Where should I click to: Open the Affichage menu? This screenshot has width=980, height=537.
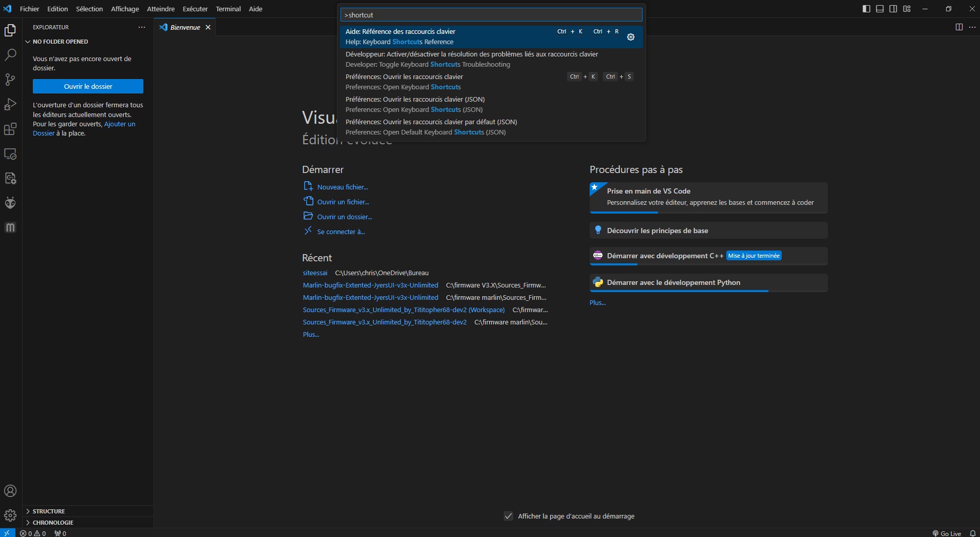pyautogui.click(x=125, y=9)
